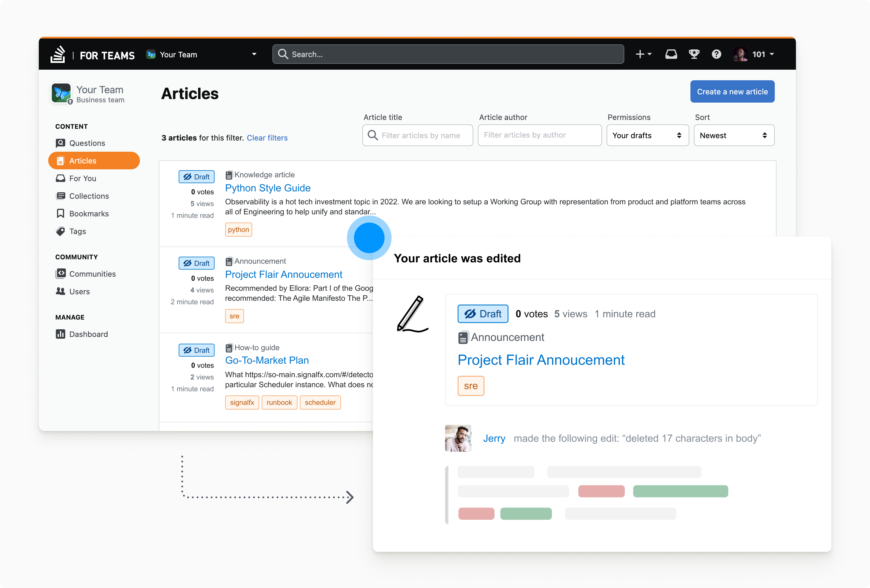Click the For You inbox sidebar icon
Viewport: 870px width, 588px height.
60,178
